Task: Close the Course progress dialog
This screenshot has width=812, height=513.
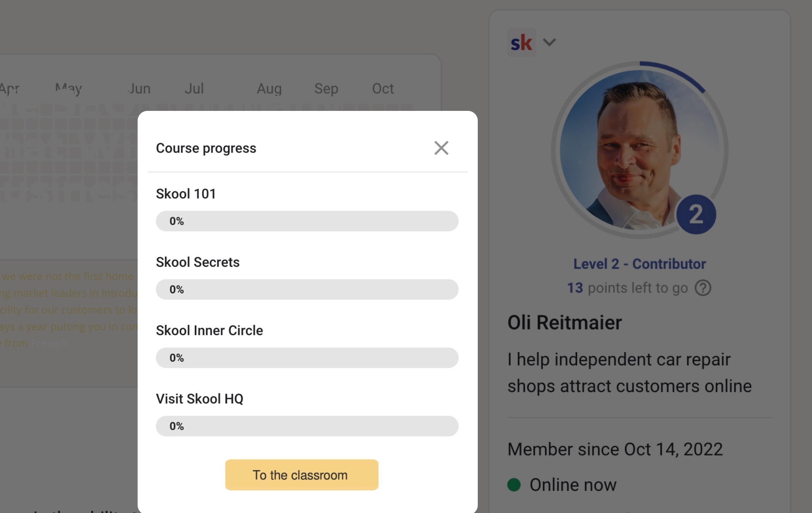Action: 441,148
